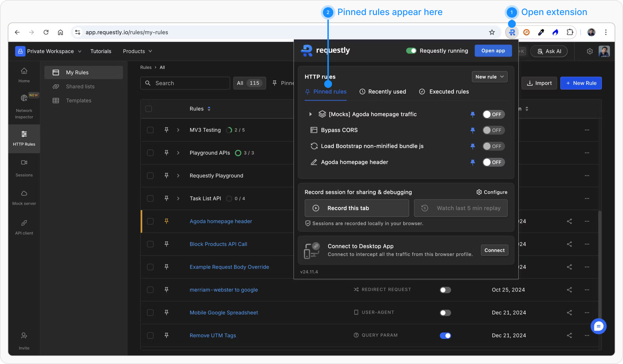Turn on Agoda homepage header rule toggle
This screenshot has height=364, width=623.
(x=493, y=162)
